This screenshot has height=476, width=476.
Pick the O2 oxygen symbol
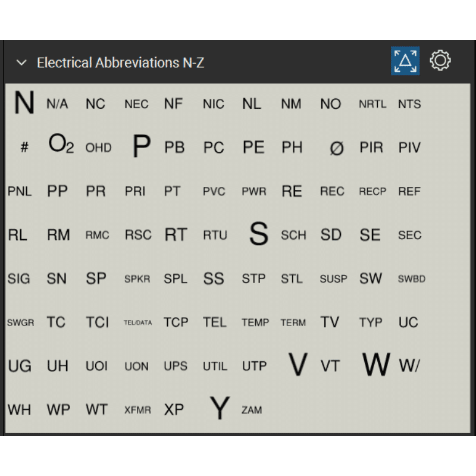pos(61,145)
